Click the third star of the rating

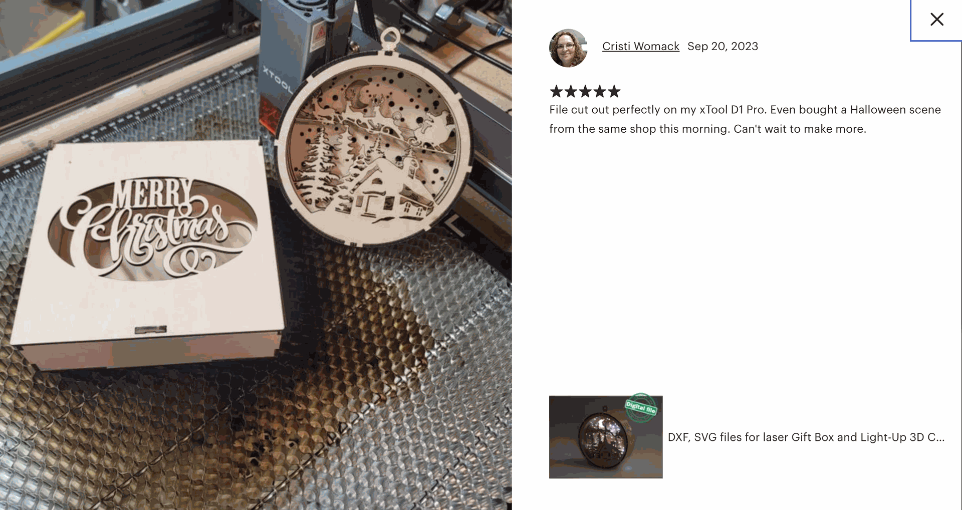[x=585, y=91]
